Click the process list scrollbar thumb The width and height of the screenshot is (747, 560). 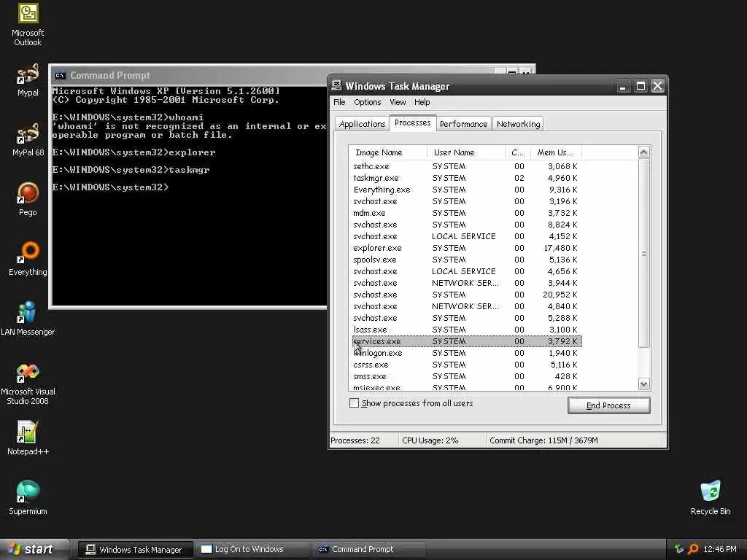click(x=643, y=253)
